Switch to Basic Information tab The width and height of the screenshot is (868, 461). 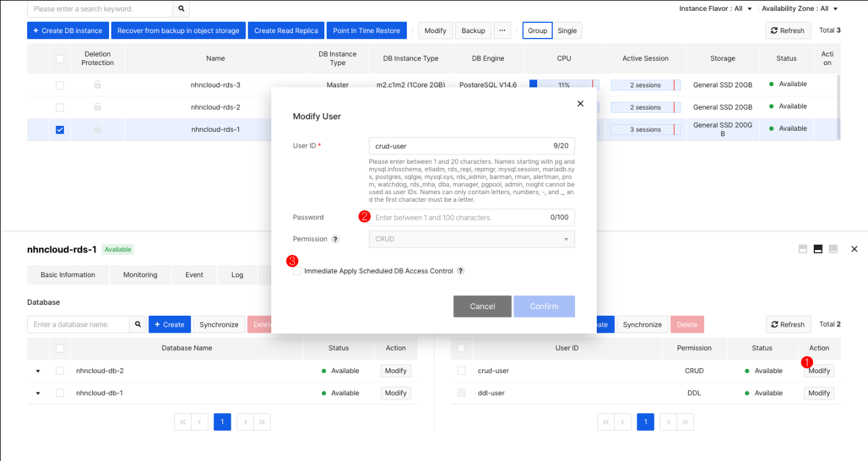[68, 275]
